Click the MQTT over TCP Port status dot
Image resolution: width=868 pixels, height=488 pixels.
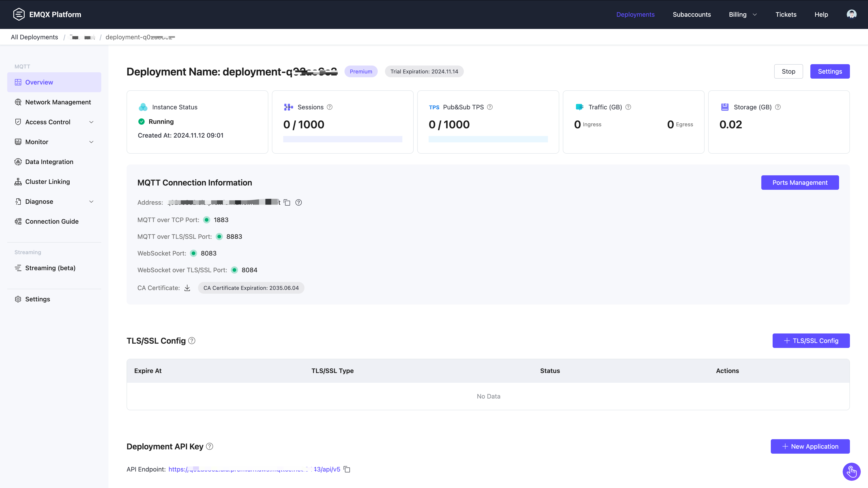click(207, 220)
